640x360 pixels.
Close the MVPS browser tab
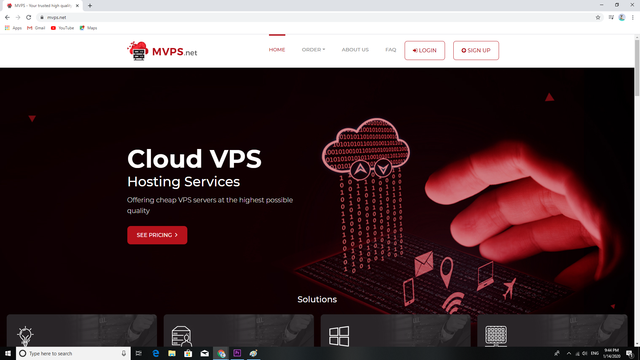tap(77, 6)
